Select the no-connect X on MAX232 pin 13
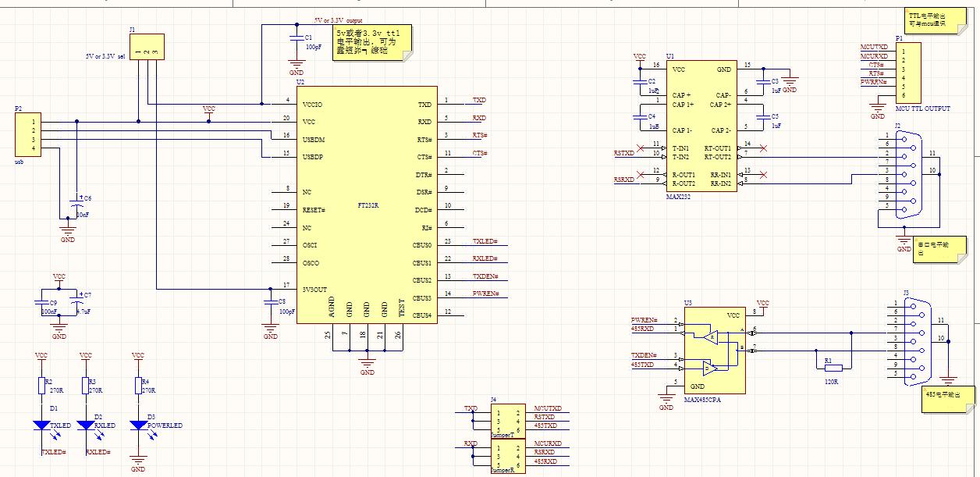This screenshot has width=980, height=477. click(763, 173)
